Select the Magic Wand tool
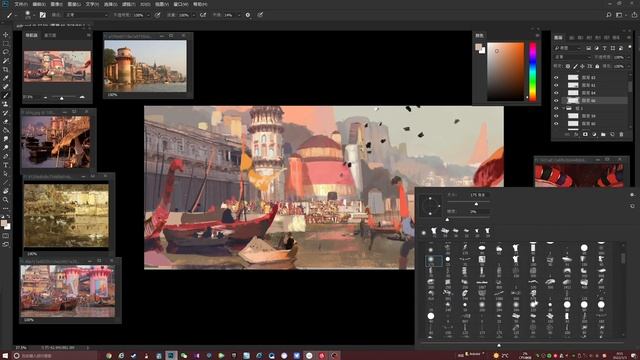Viewport: 640px width, 360px height. [6, 60]
